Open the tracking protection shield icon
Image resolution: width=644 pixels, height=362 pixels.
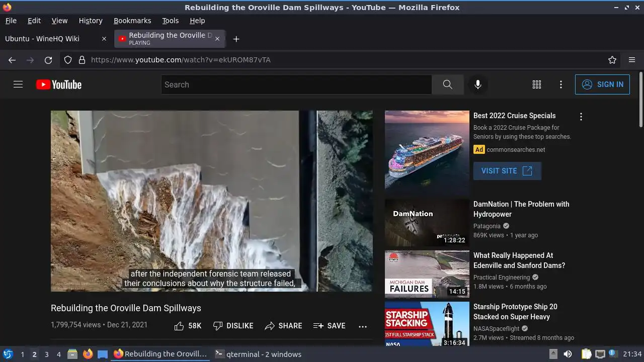tap(68, 60)
